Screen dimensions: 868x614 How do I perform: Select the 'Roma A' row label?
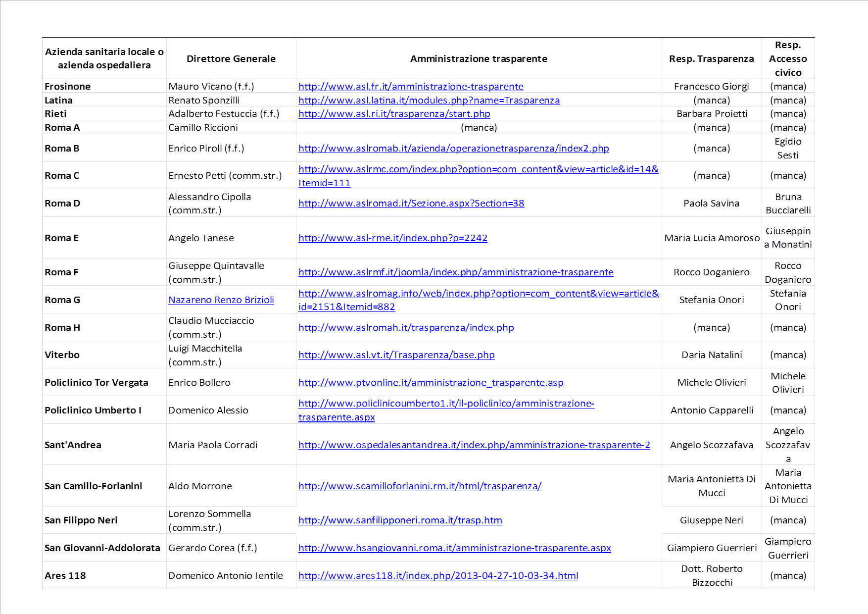[62, 127]
